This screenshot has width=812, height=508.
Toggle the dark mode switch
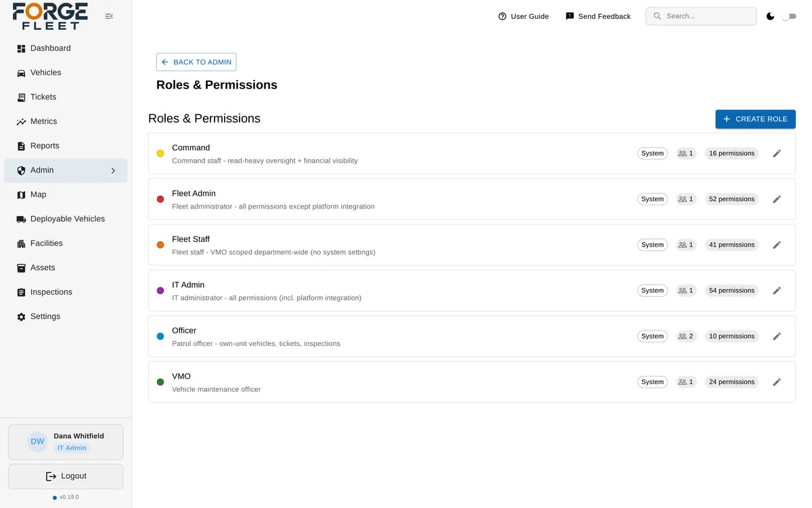point(789,16)
